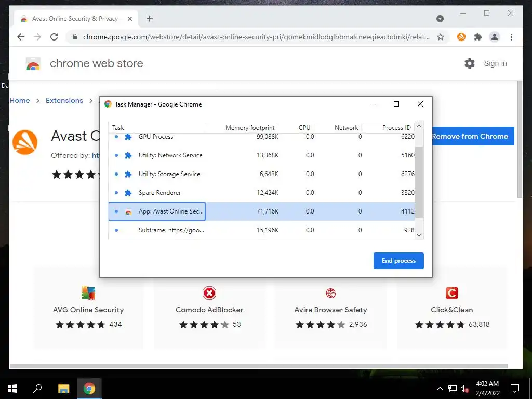
Task: Click memory value 99,088K
Action: coord(268,137)
